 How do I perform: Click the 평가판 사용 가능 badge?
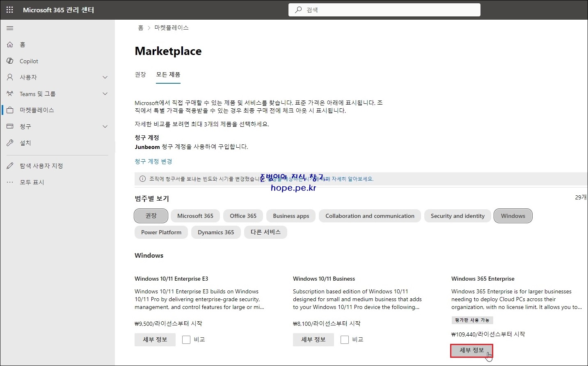point(472,320)
